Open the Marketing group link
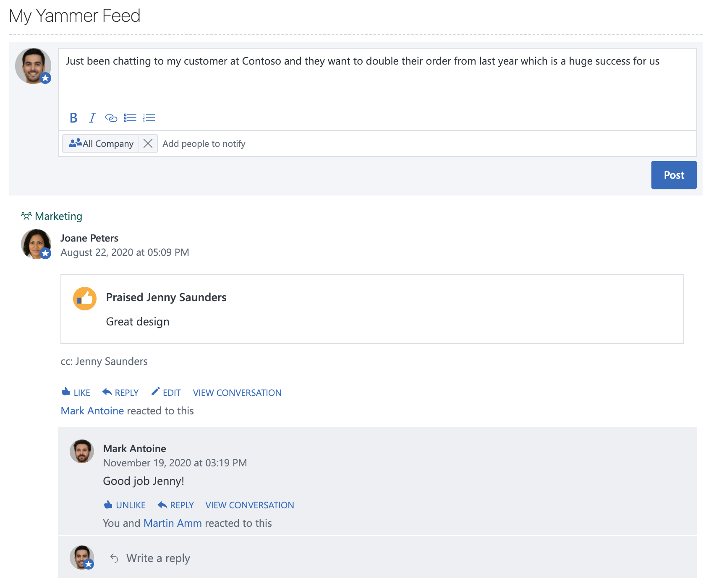 58,216
